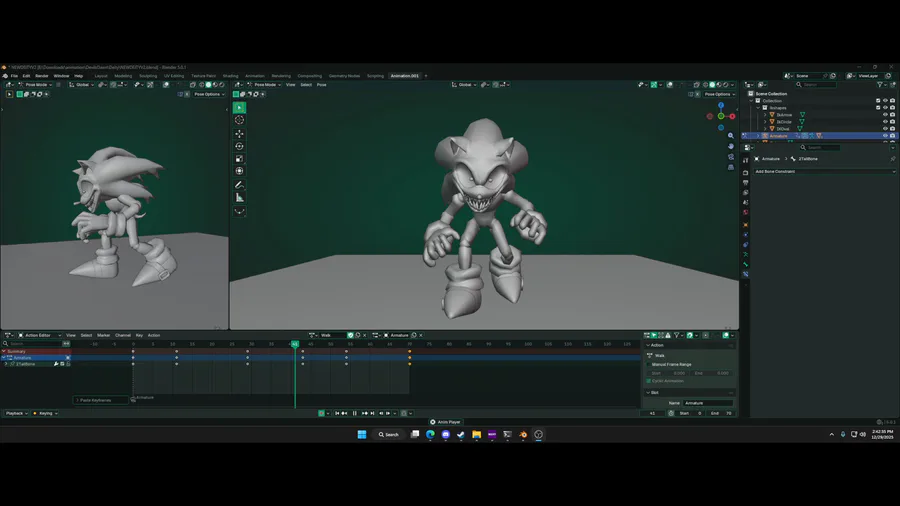Click the pin icon in properties breadcrumb
This screenshot has width=900, height=506.
tap(893, 159)
